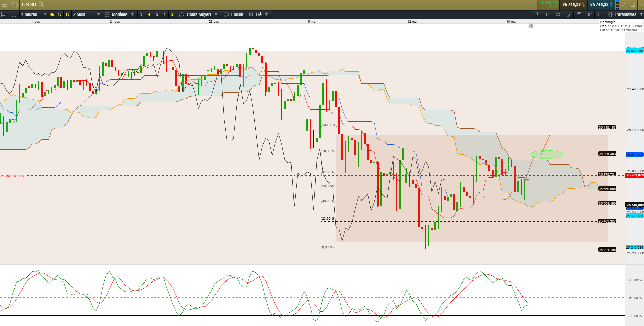Load chart model preset 5

click(x=157, y=14)
